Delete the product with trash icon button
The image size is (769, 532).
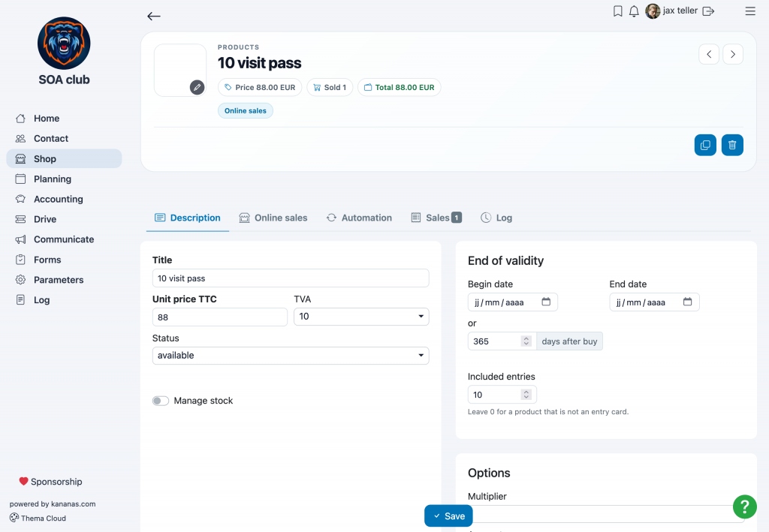click(732, 145)
